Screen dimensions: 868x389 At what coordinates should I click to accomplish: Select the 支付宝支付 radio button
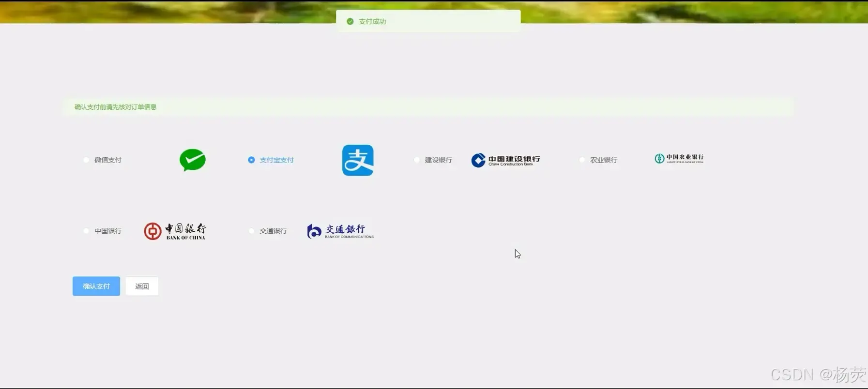coord(251,160)
